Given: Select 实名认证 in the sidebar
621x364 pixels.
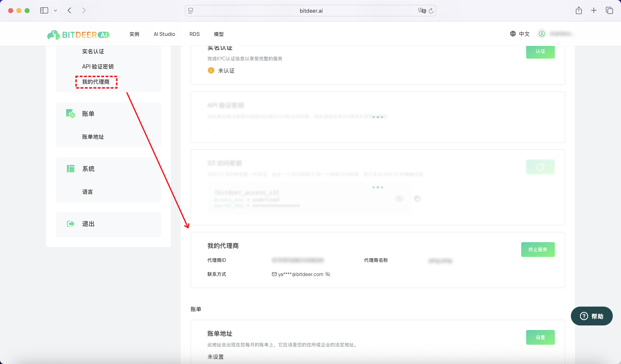Looking at the screenshot, I should tap(93, 52).
